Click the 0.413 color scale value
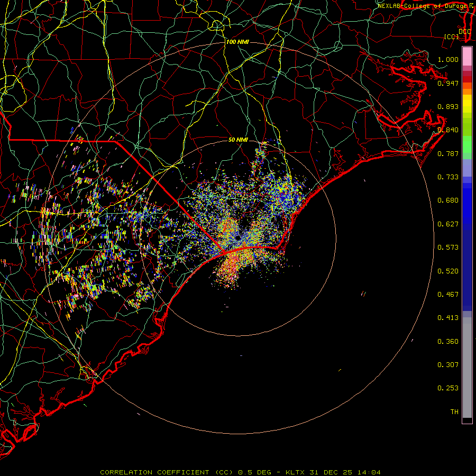The width and height of the screenshot is (476, 476). click(448, 318)
